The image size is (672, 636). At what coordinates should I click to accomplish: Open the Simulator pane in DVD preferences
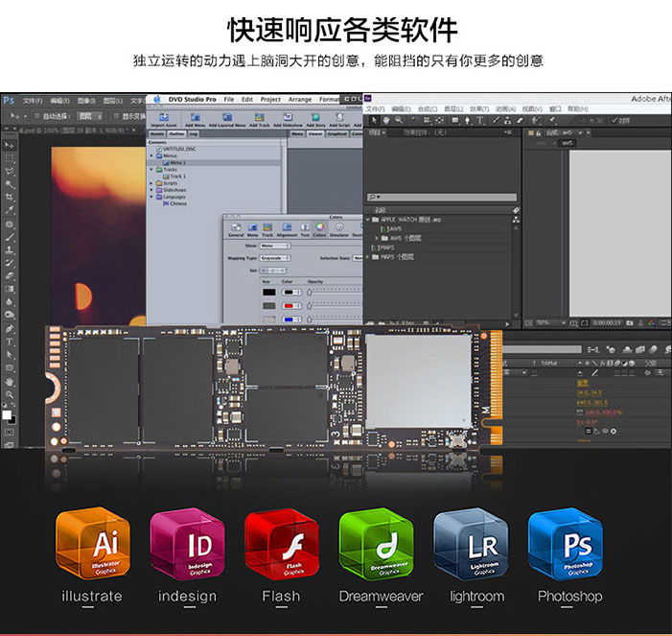tap(339, 230)
